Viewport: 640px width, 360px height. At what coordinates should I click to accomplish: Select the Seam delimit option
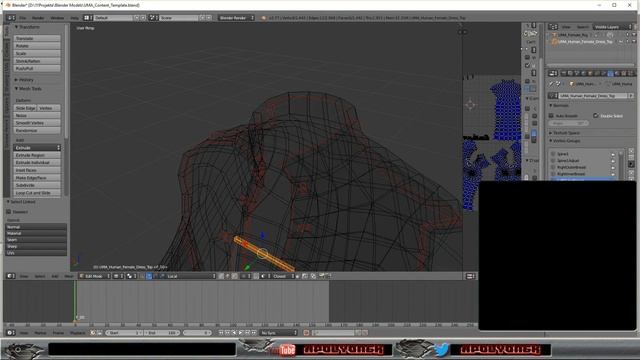click(36, 240)
